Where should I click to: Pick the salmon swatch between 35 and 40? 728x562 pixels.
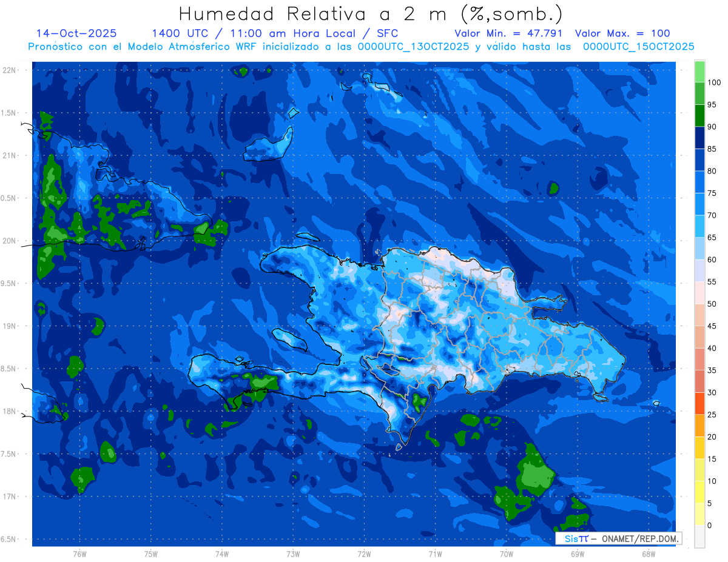[699, 359]
